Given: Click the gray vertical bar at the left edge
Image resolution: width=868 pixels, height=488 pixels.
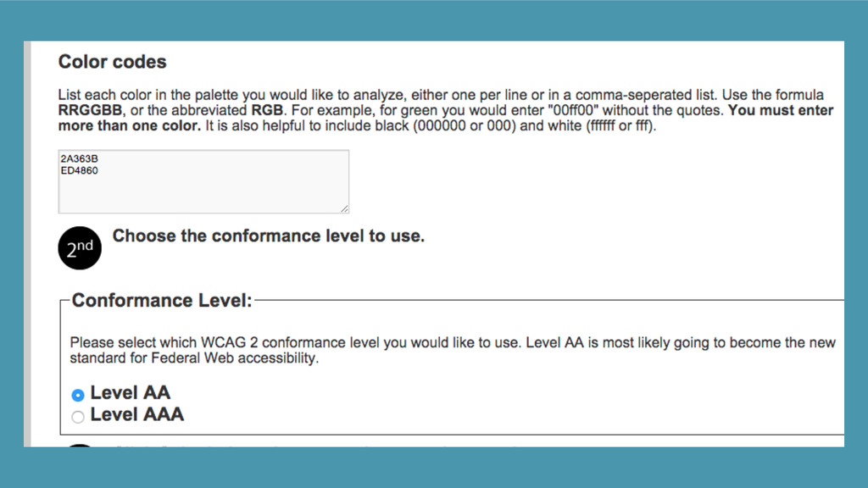Looking at the screenshot, I should pos(28,243).
